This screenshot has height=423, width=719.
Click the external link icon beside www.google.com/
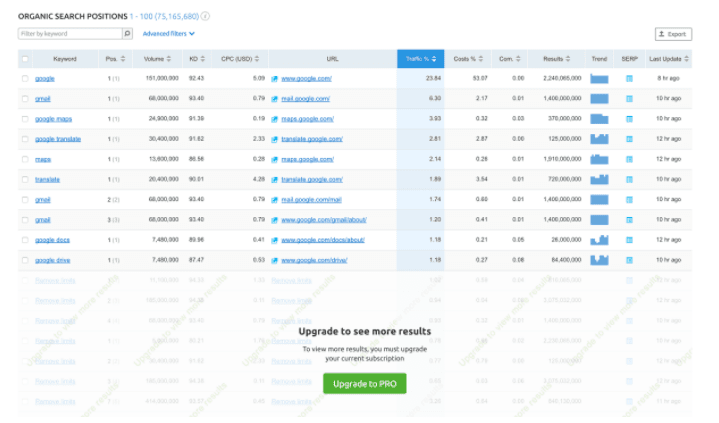pos(274,79)
